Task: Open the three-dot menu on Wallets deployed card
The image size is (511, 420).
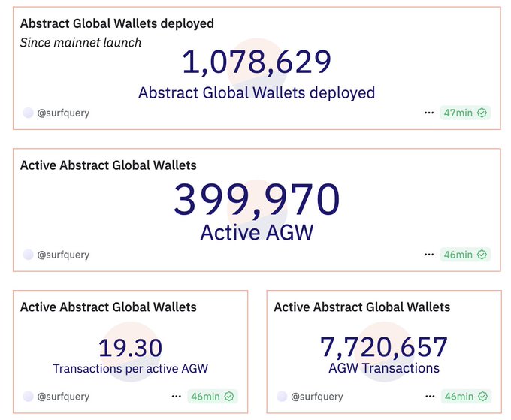Action: click(x=429, y=113)
